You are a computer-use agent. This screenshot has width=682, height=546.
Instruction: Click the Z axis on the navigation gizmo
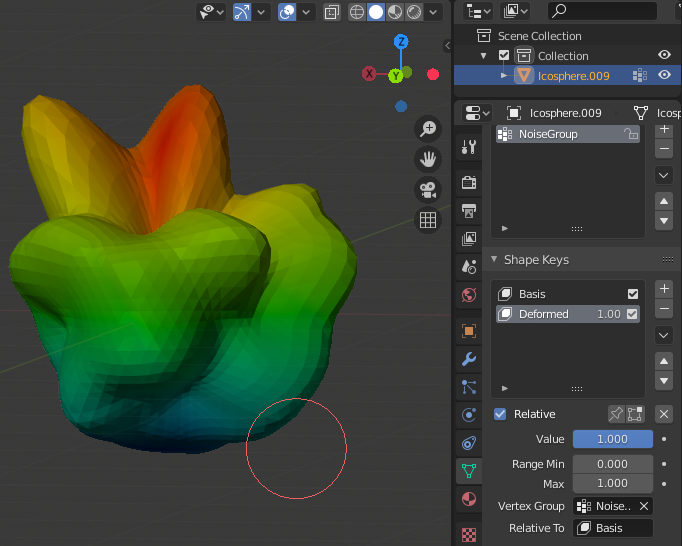(401, 42)
